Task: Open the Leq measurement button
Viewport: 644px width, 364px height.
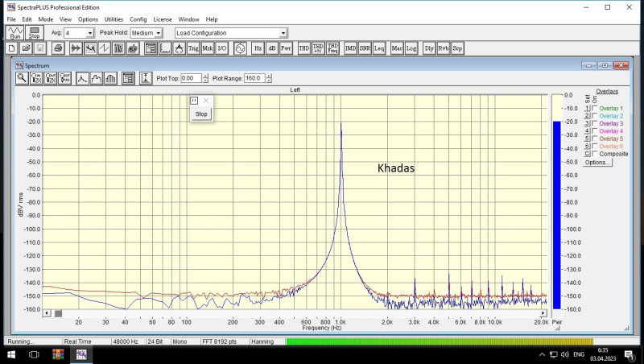Action: coord(379,48)
